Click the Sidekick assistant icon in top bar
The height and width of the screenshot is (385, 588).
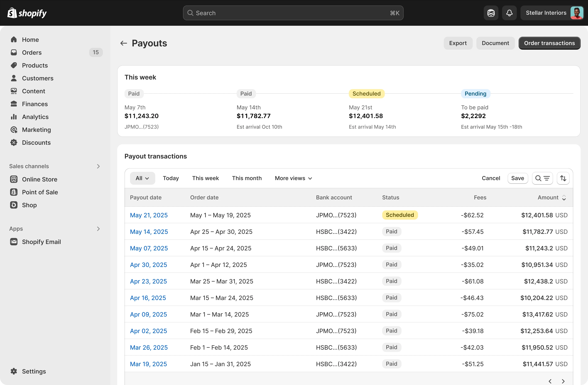491,13
